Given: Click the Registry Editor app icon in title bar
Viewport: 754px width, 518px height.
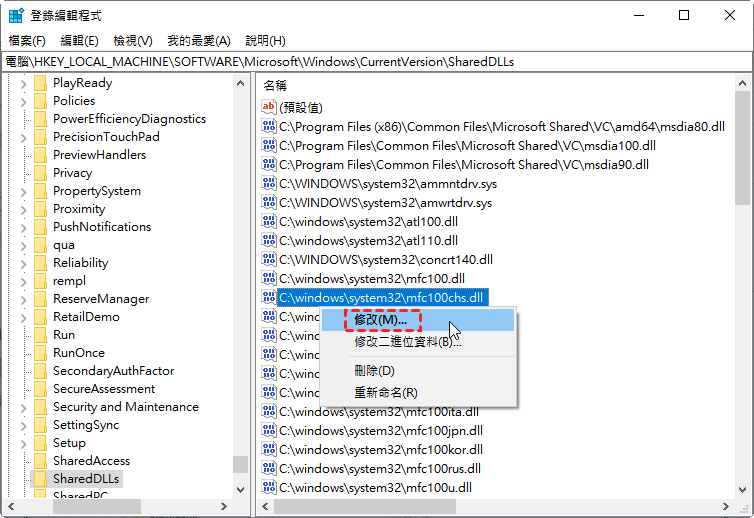Looking at the screenshot, I should 16,16.
